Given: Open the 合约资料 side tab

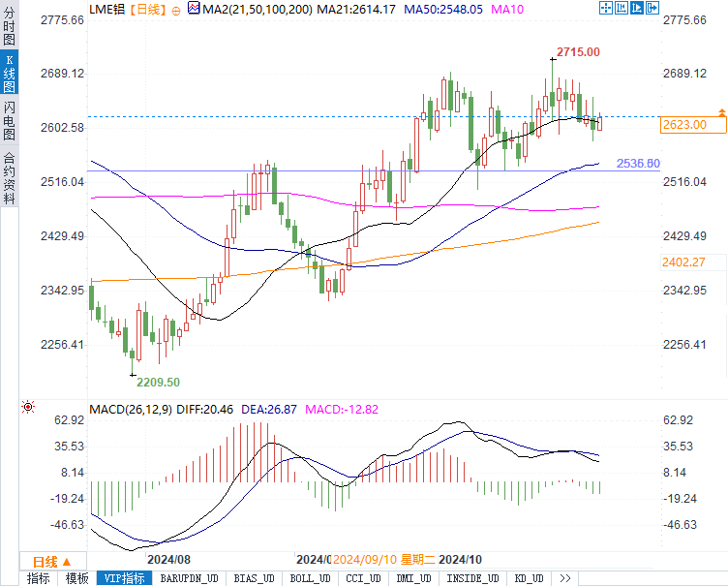Looking at the screenshot, I should tap(9, 177).
